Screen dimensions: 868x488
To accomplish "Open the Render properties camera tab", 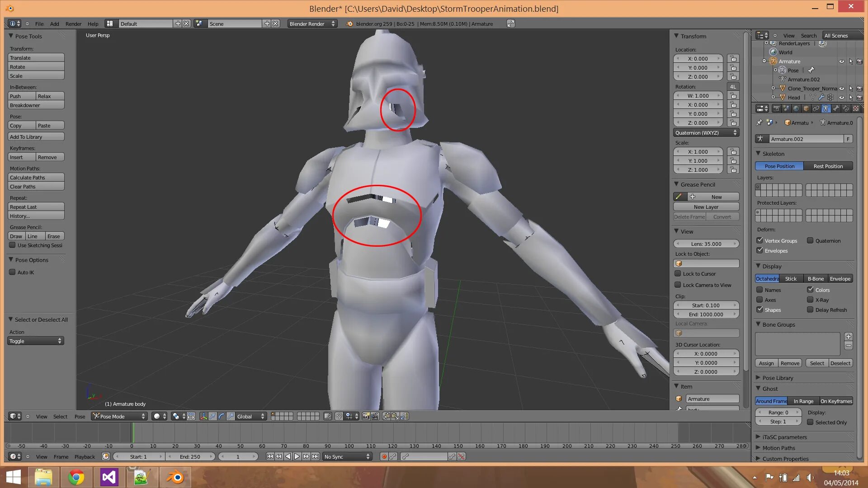I will coord(776,108).
